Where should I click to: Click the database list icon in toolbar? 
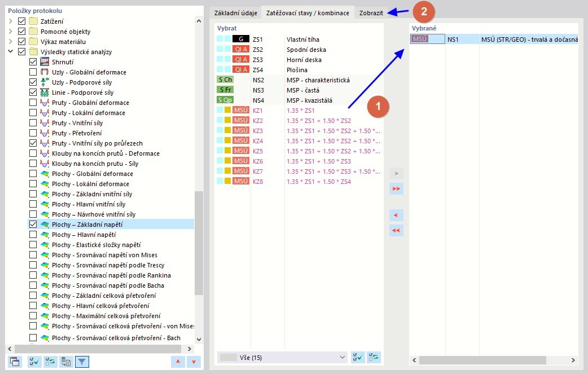coord(66,362)
